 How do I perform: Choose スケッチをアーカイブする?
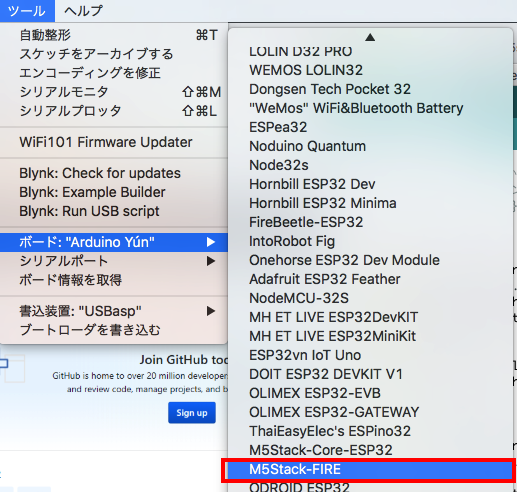114,54
